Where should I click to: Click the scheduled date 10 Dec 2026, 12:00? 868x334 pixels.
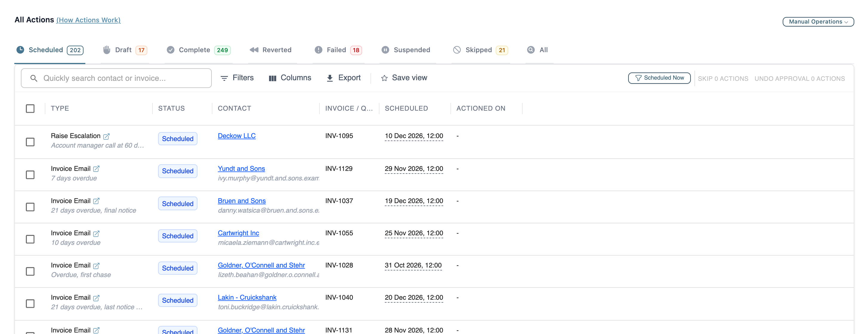414,136
